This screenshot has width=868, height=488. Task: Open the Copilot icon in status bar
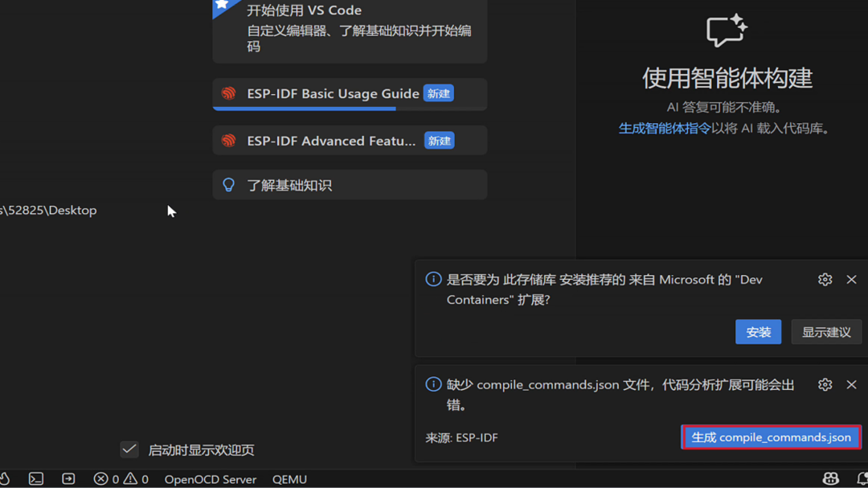click(830, 478)
